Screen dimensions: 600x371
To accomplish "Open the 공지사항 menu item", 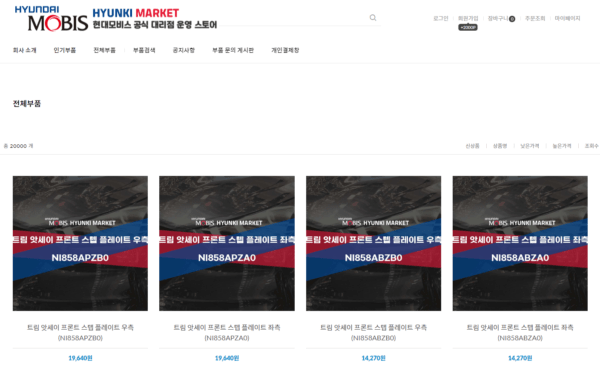I will pyautogui.click(x=184, y=50).
